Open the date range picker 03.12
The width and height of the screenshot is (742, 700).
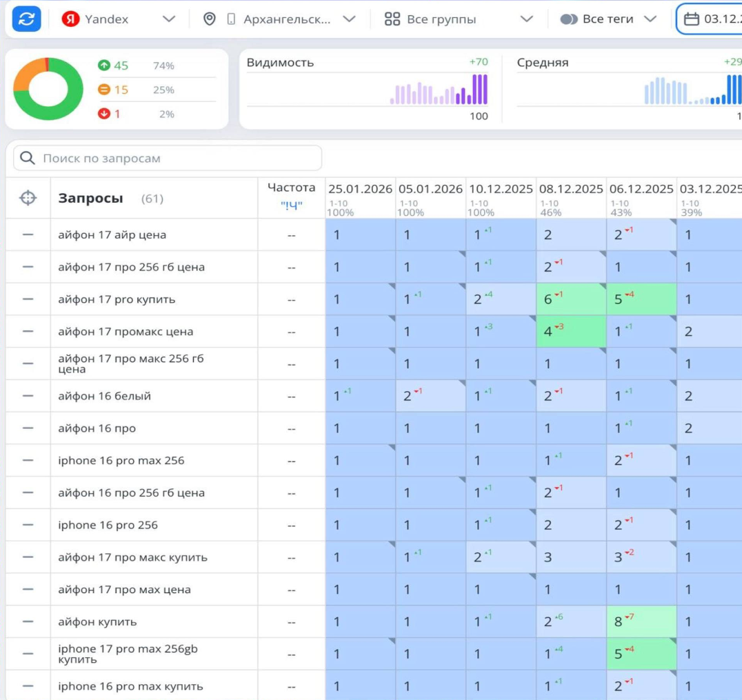[709, 19]
